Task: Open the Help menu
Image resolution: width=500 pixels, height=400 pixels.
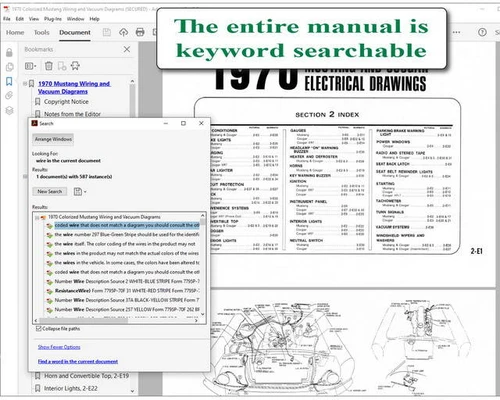Action: (x=94, y=19)
